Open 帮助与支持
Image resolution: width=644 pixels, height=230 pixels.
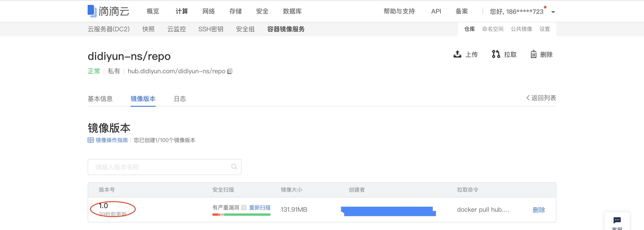399,11
